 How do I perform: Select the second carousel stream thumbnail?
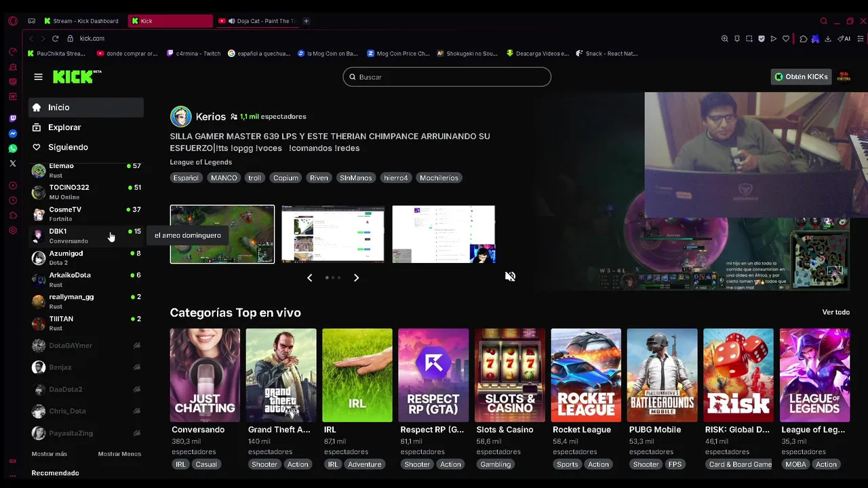(333, 234)
